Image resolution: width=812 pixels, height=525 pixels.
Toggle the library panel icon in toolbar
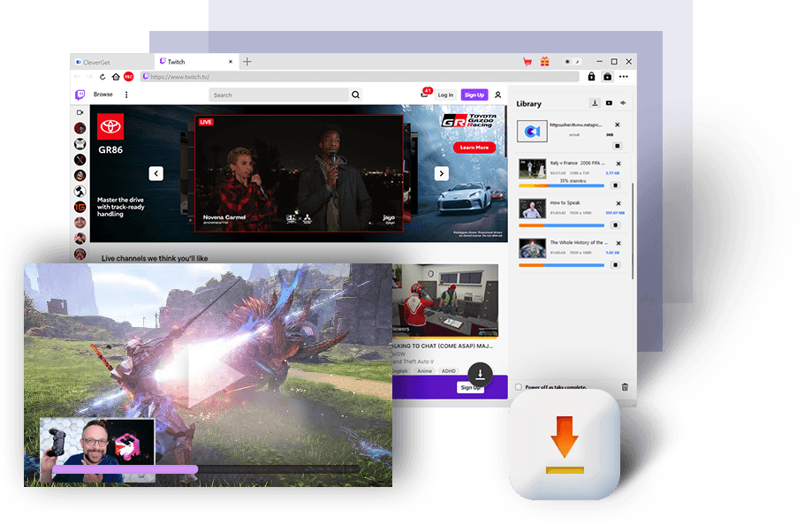tap(607, 77)
